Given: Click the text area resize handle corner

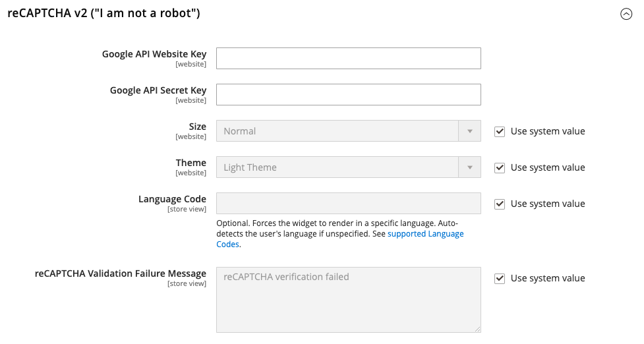Looking at the screenshot, I should click(x=478, y=330).
